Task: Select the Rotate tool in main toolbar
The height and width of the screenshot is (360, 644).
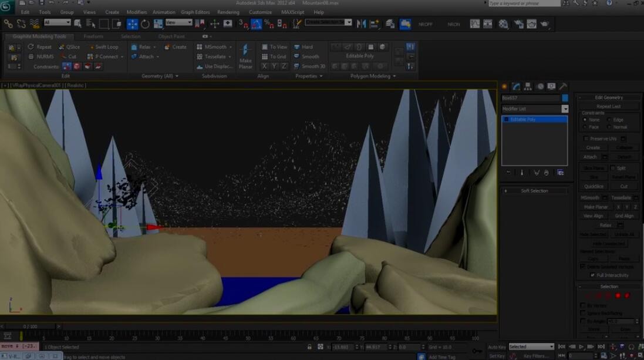Action: click(145, 24)
